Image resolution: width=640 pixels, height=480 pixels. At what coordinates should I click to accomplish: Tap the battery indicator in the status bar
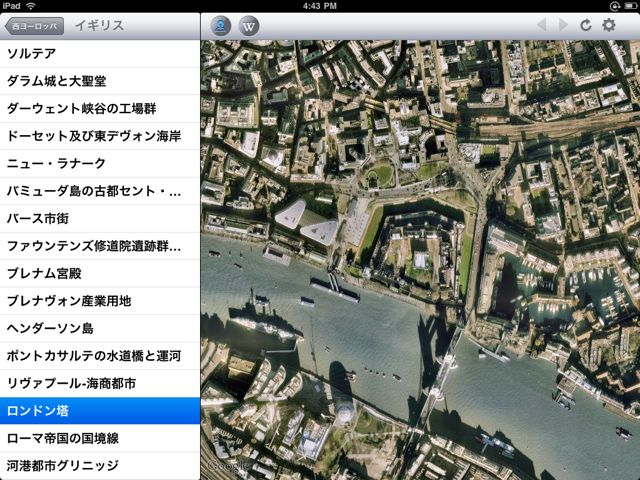[631, 6]
